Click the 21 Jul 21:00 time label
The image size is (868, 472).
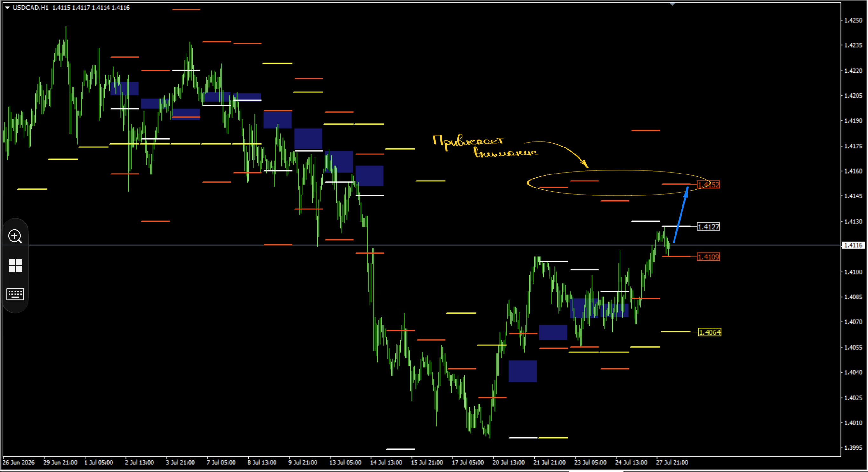549,462
